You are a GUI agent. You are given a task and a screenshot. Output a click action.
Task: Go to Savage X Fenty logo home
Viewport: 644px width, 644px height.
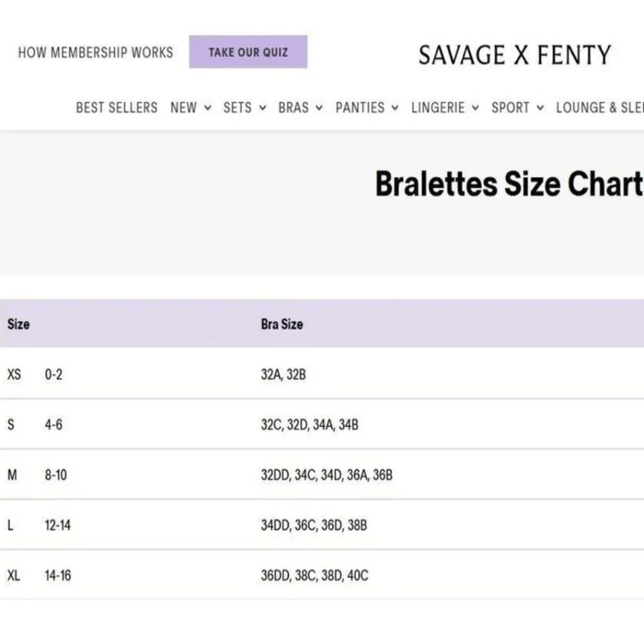[x=515, y=55]
